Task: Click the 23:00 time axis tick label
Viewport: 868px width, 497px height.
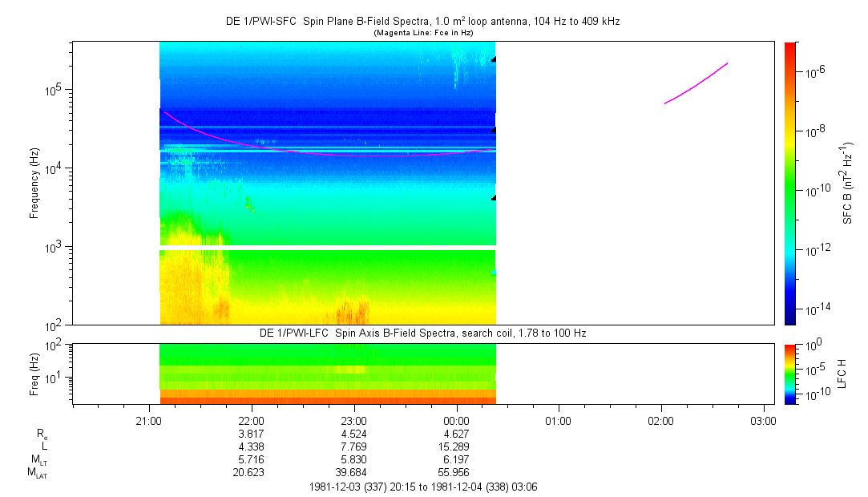Action: [x=354, y=419]
